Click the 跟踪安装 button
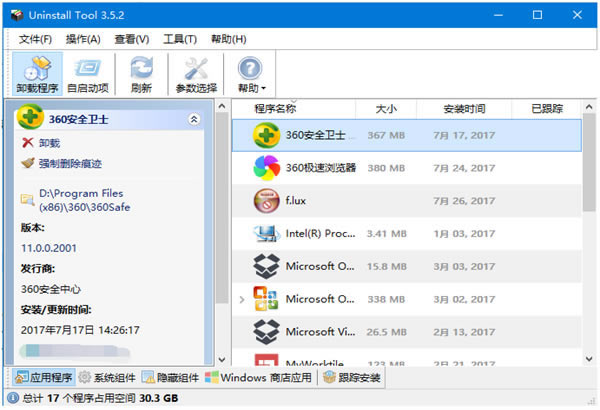The width and height of the screenshot is (600, 410). coord(352,377)
